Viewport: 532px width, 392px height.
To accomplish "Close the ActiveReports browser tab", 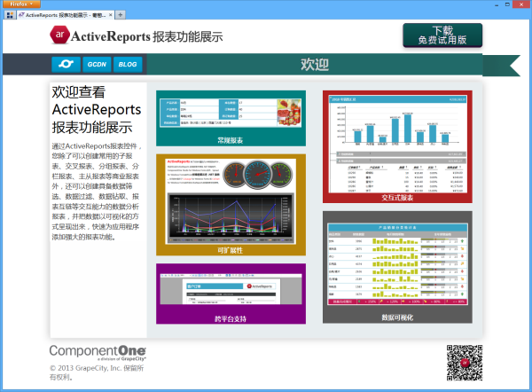I will click(111, 15).
